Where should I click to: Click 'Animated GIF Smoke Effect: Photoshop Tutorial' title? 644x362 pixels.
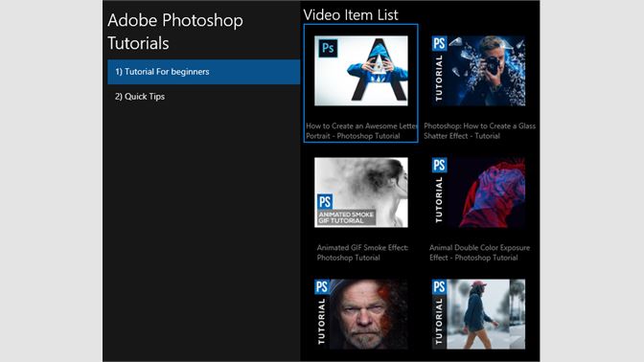pos(362,253)
